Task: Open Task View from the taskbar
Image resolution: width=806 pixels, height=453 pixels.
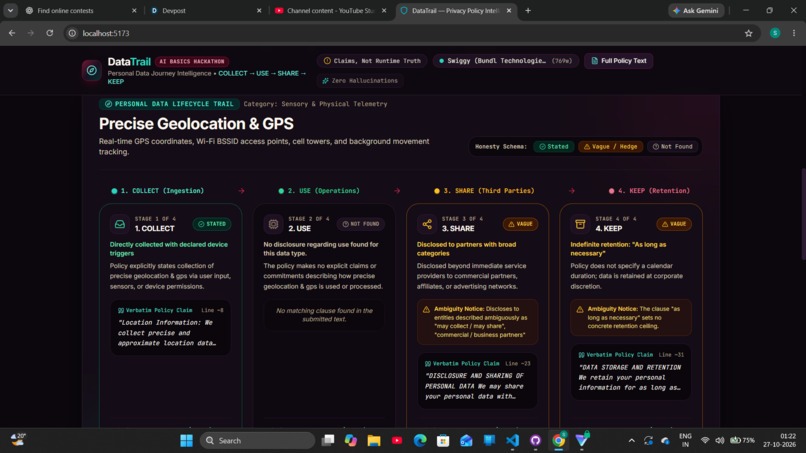Action: [x=327, y=441]
